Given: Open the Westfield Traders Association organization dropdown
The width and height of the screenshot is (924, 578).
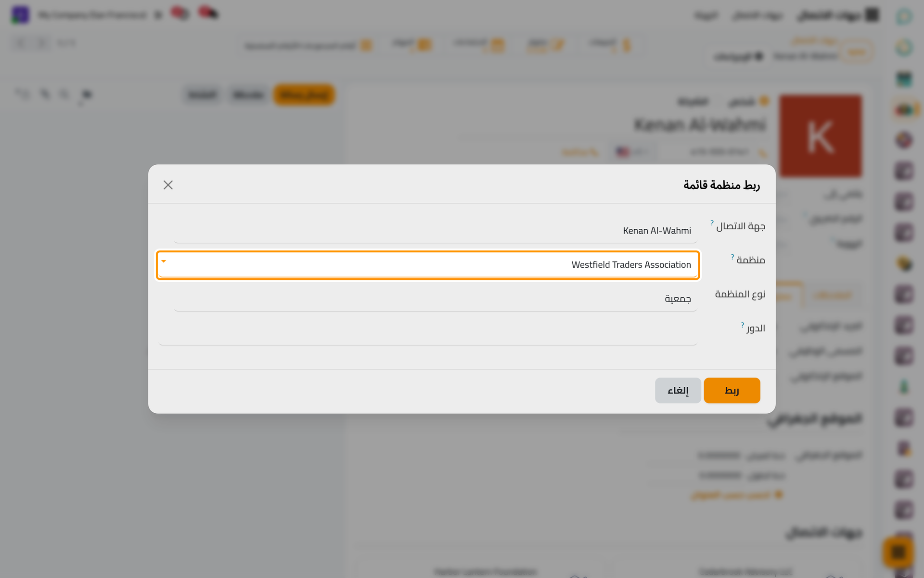Looking at the screenshot, I should tap(428, 265).
